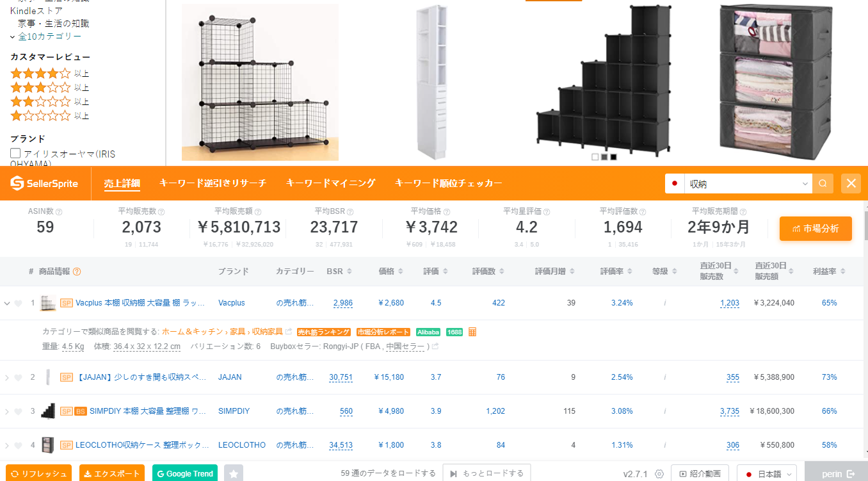This screenshot has height=481, width=868.
Task: Open Google Trend button
Action: [x=185, y=473]
